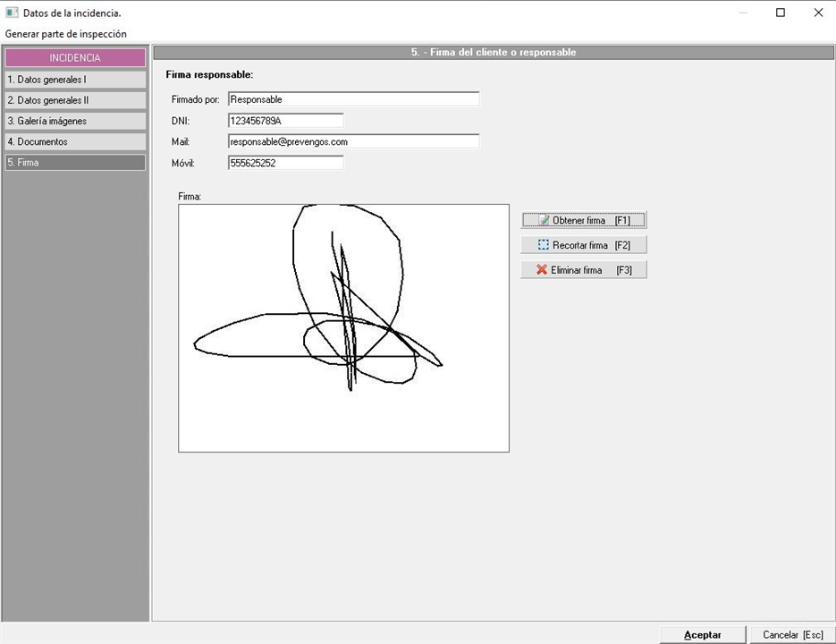Screen dimensions: 836x644
Task: Focus the DNI input field
Action: (285, 121)
